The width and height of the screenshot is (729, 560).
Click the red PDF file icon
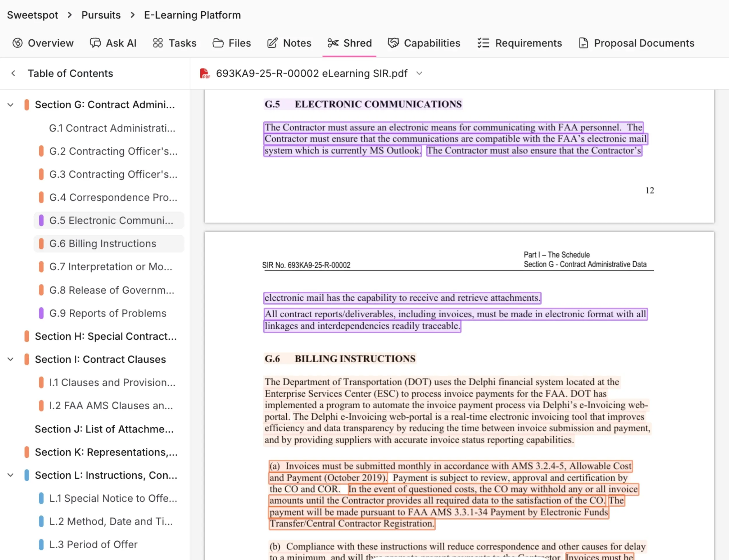tap(205, 73)
